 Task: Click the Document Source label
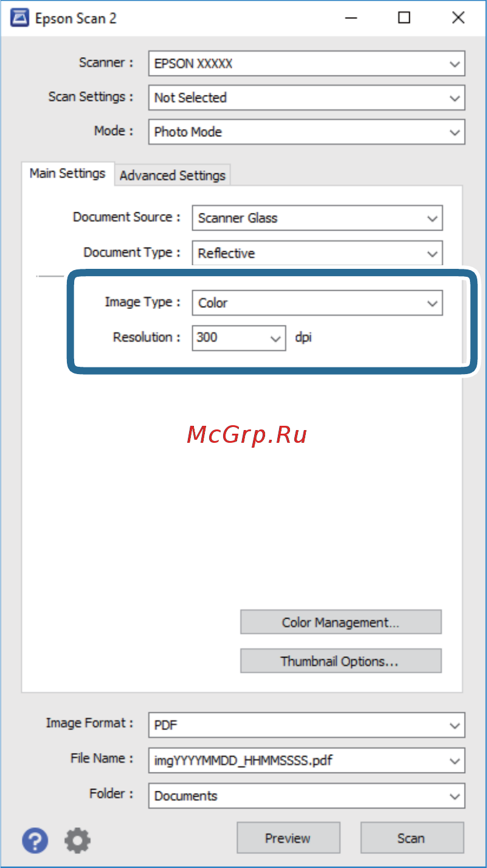tap(126, 217)
